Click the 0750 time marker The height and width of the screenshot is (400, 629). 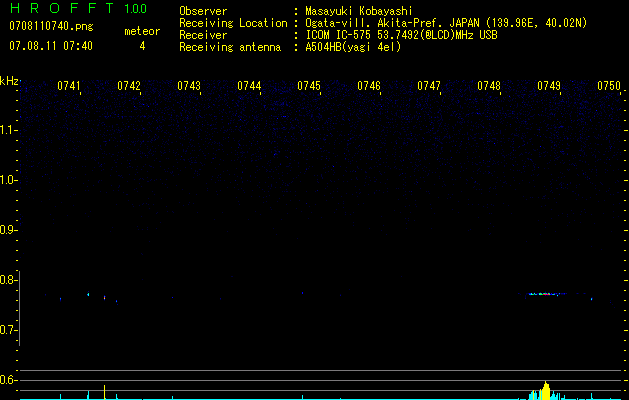pos(609,86)
